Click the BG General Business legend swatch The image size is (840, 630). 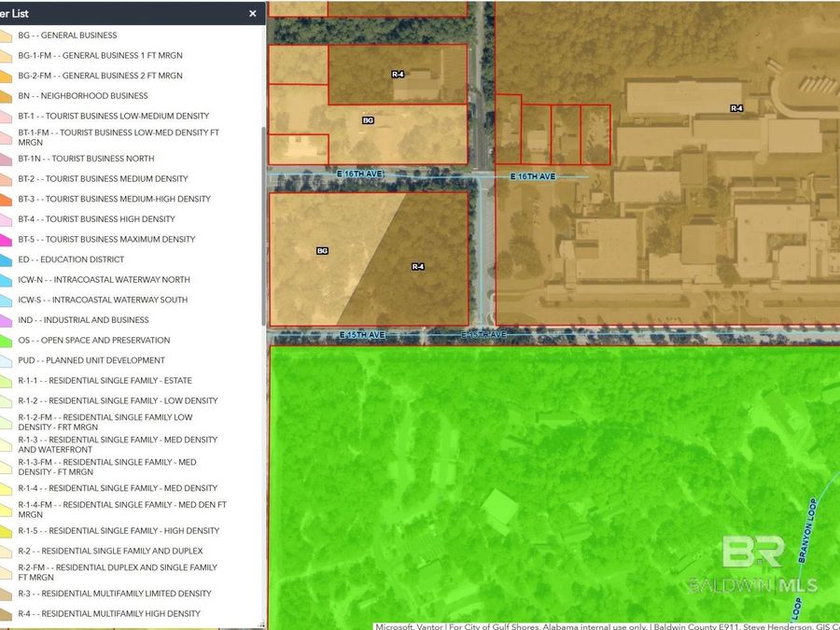[6, 35]
